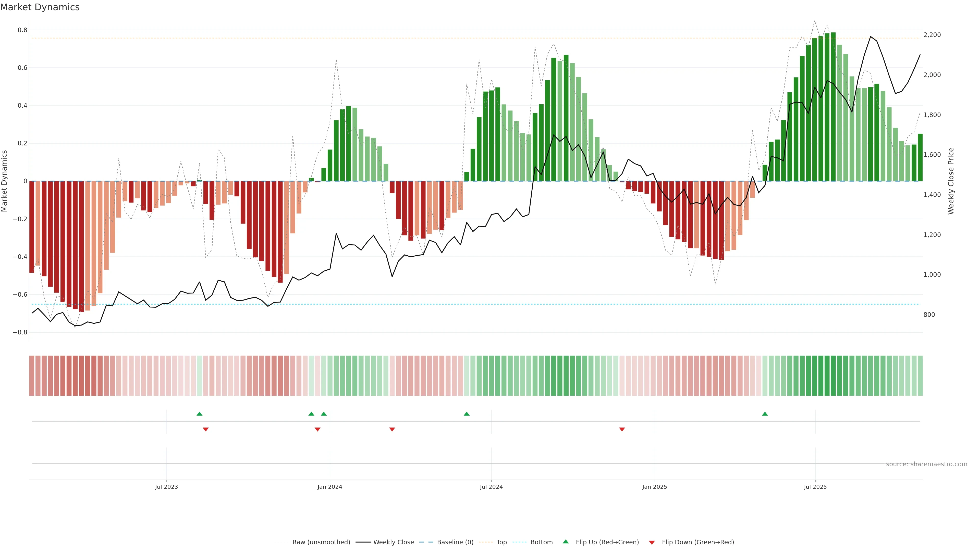The height and width of the screenshot is (551, 980).
Task: Click the Jul 2023 x-axis label
Action: point(166,487)
